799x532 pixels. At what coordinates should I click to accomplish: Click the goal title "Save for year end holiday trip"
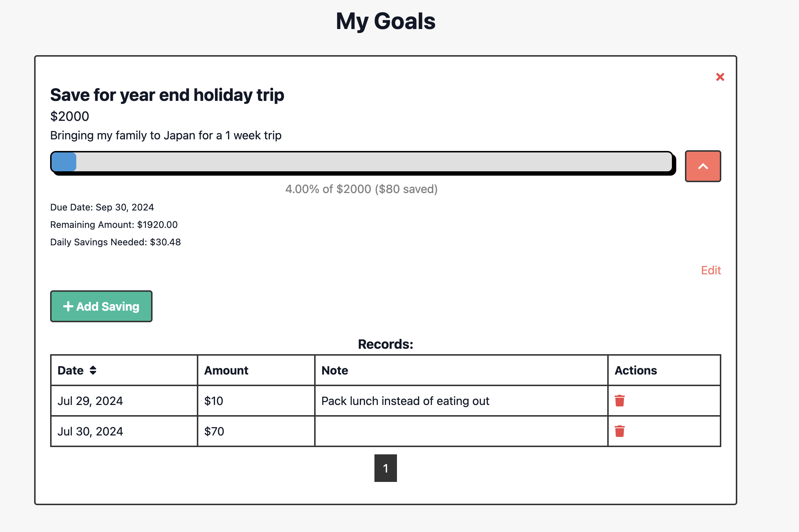pos(167,95)
